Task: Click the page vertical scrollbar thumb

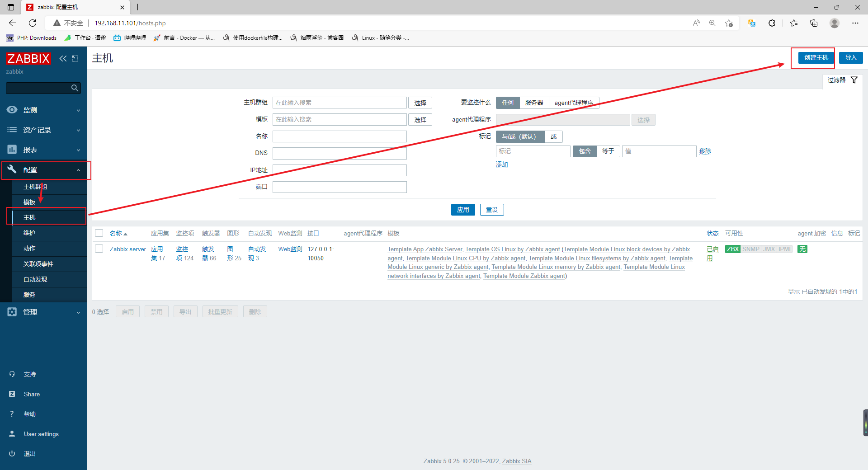Action: click(x=865, y=423)
